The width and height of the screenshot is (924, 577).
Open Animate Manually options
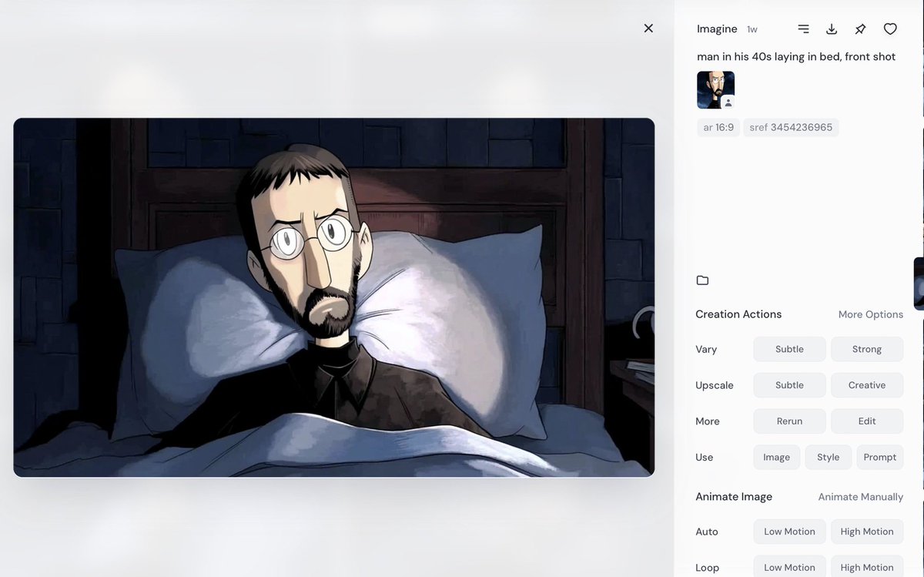pos(860,497)
